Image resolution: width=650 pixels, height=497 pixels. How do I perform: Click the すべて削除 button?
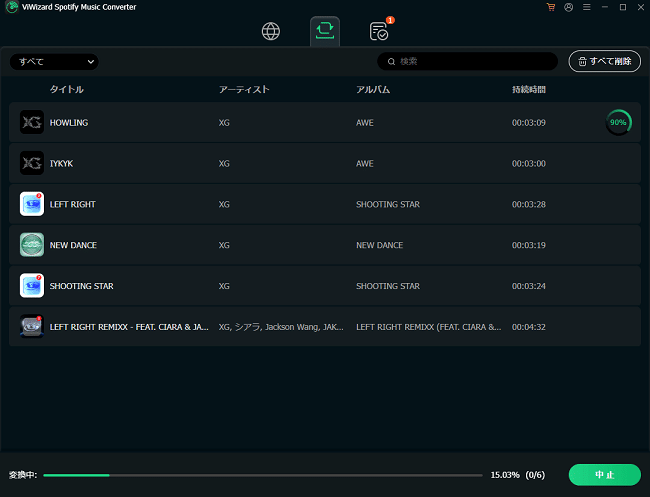(x=604, y=61)
